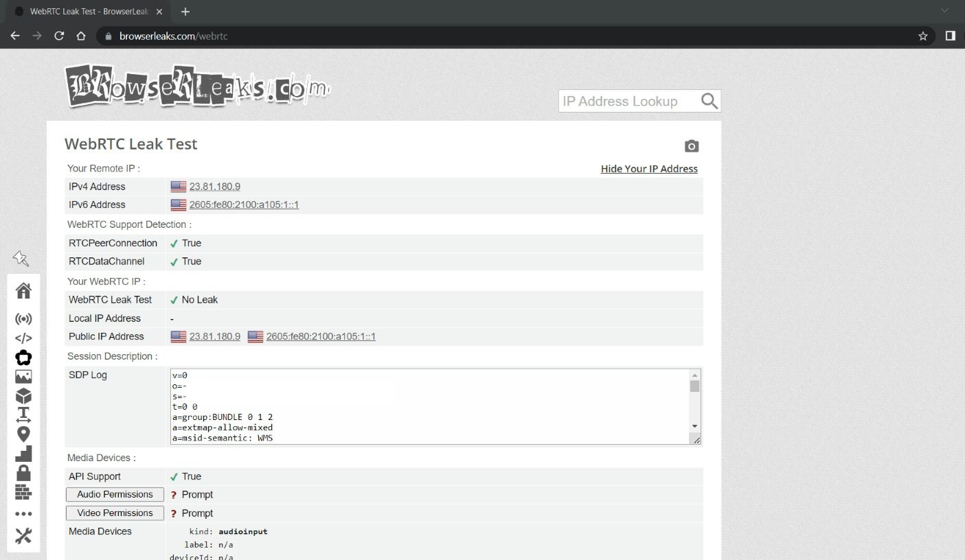Open 23.81.180.9 in the Public IP Address row
The height and width of the screenshot is (560, 965).
tap(215, 336)
